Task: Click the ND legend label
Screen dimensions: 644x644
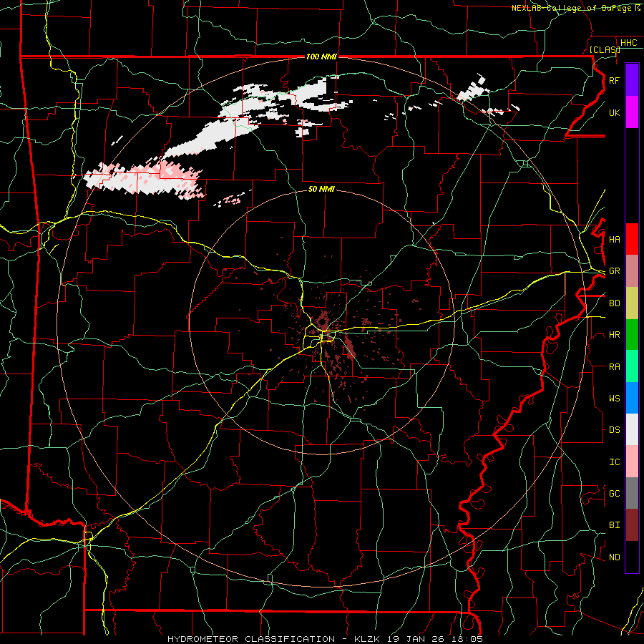Action: coord(614,557)
